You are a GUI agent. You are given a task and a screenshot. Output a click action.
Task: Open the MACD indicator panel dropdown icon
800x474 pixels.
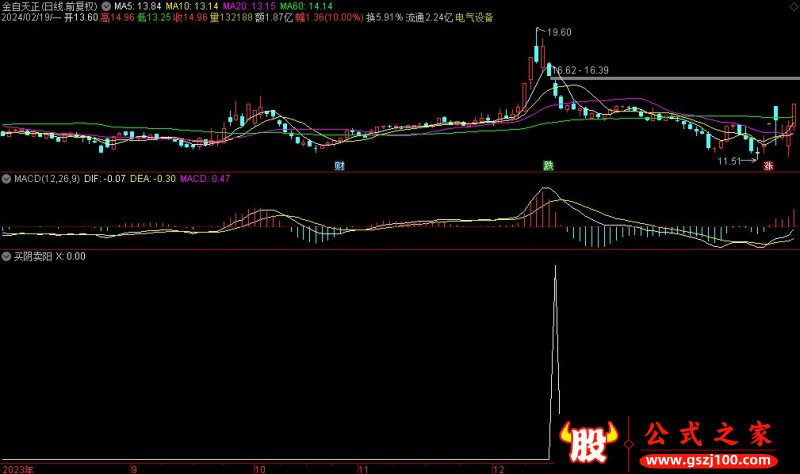point(7,179)
